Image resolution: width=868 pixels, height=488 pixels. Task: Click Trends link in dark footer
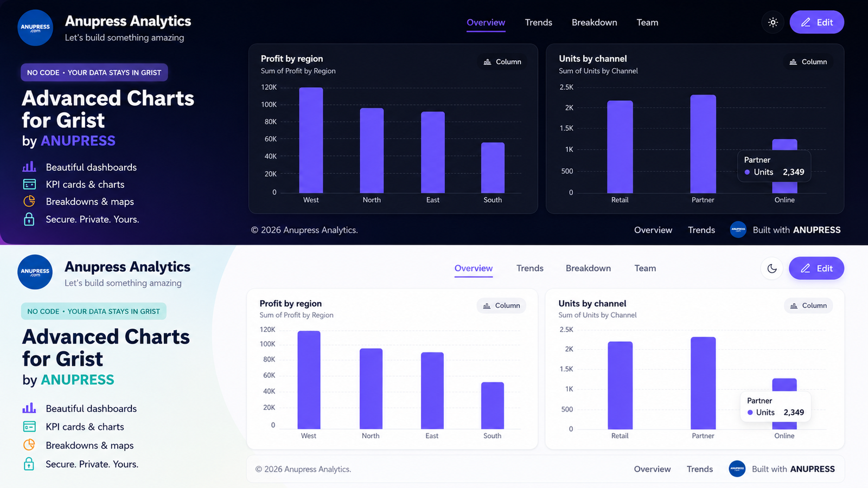click(x=701, y=230)
